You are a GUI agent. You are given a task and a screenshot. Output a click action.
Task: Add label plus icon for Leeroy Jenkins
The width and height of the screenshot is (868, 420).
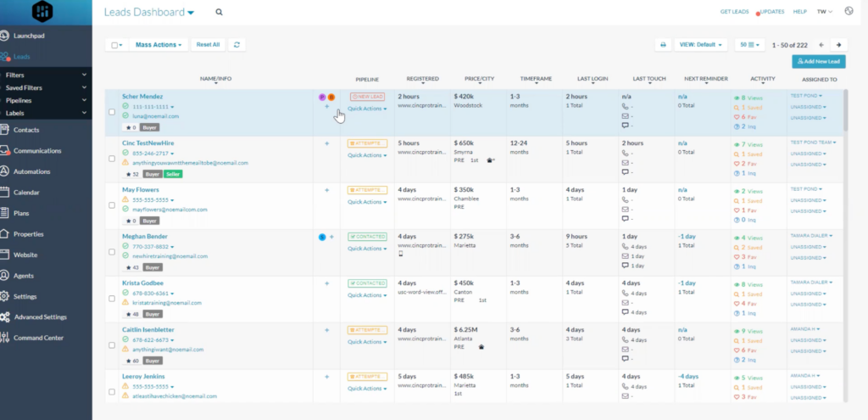coord(326,377)
